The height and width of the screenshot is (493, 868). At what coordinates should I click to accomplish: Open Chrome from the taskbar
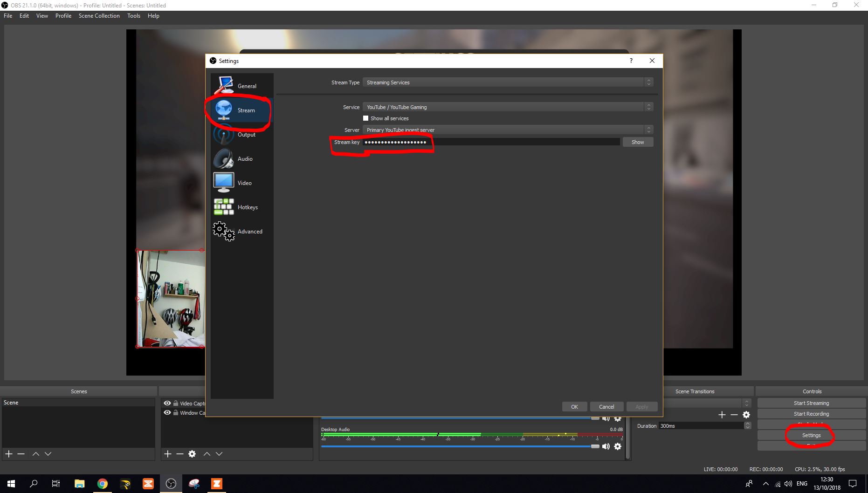103,484
